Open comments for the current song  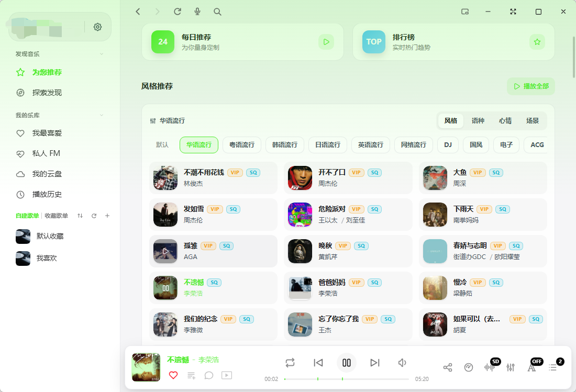tap(208, 375)
